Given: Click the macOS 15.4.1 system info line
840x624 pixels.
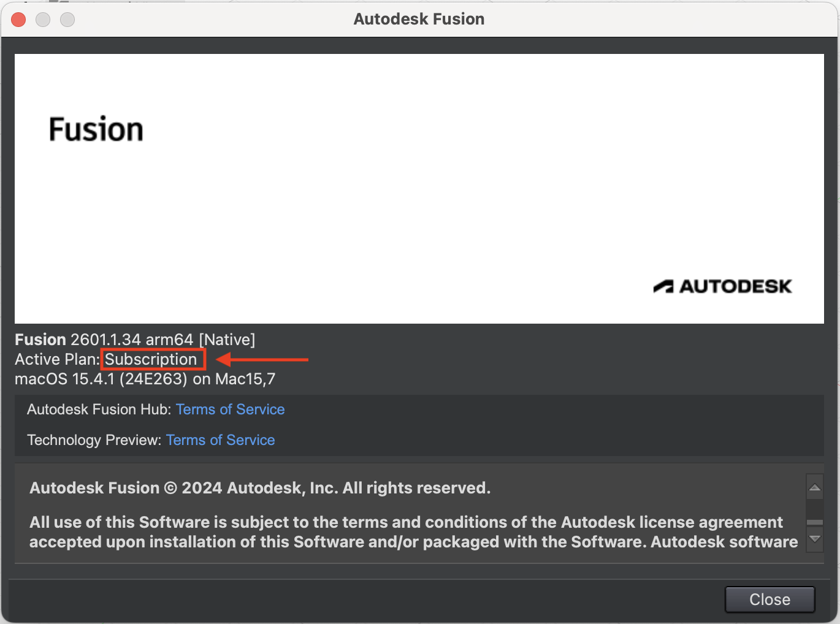Looking at the screenshot, I should coord(145,379).
